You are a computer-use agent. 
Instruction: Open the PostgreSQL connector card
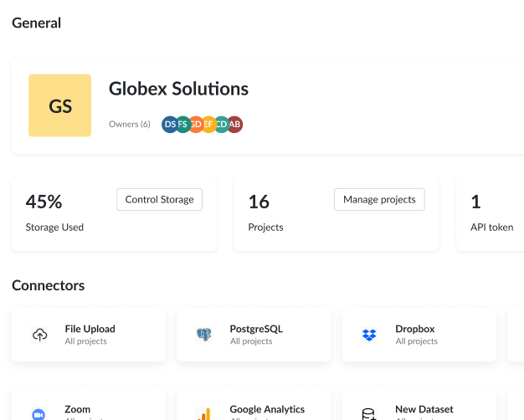pos(253,335)
